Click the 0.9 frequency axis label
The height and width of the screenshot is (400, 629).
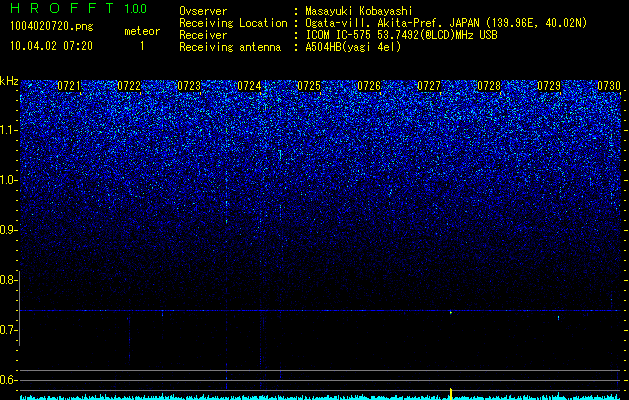coord(9,230)
